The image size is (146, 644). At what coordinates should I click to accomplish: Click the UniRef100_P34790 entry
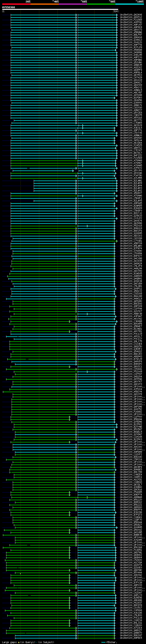tap(131, 175)
